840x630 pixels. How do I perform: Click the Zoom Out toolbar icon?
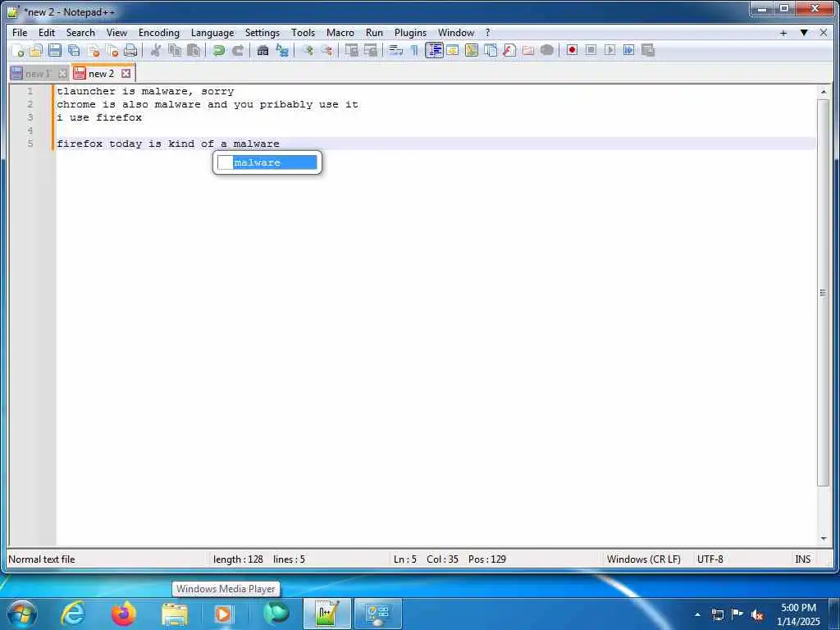click(326, 50)
